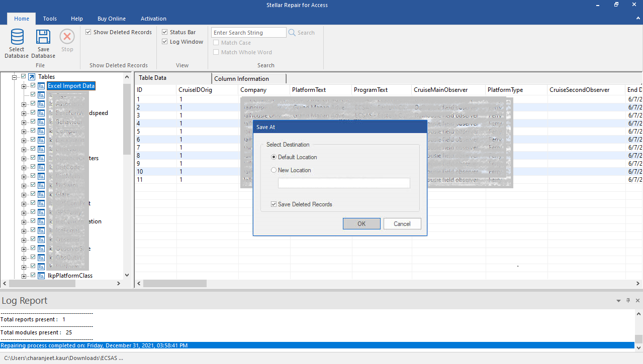Click the 'Total modules present : 25' log line
Image resolution: width=643 pixels, height=364 pixels.
point(36,332)
